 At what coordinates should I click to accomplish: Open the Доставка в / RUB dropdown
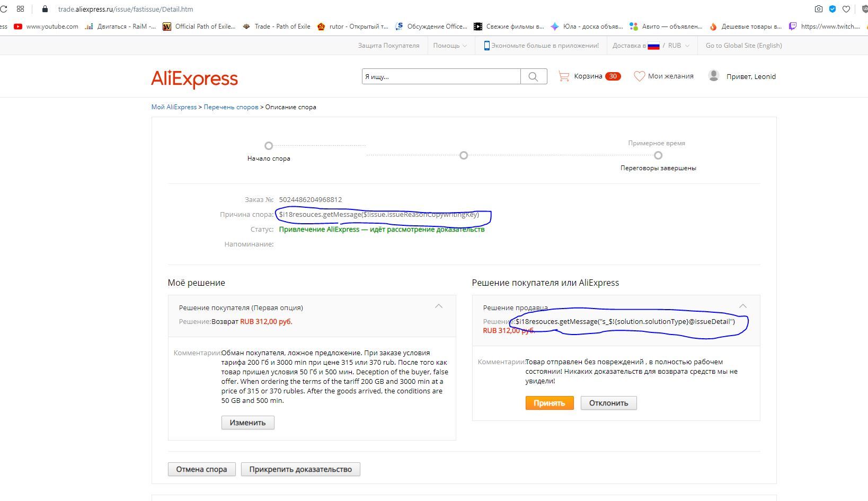coord(651,46)
